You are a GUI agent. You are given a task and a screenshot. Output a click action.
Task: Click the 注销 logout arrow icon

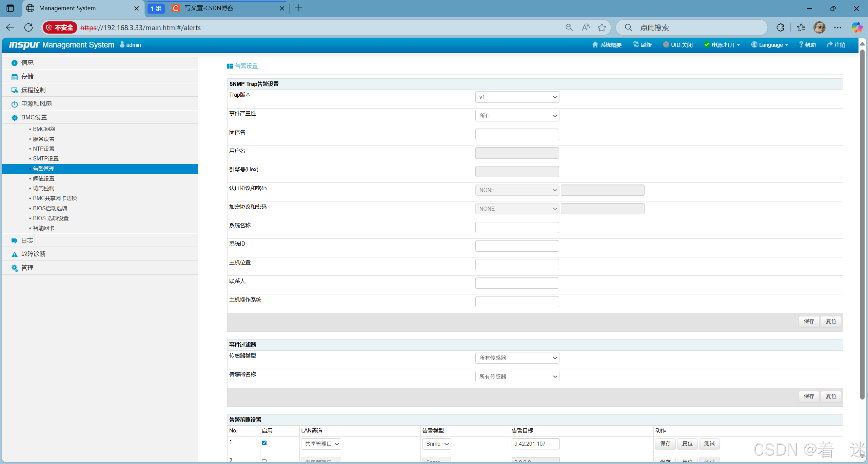(x=830, y=45)
